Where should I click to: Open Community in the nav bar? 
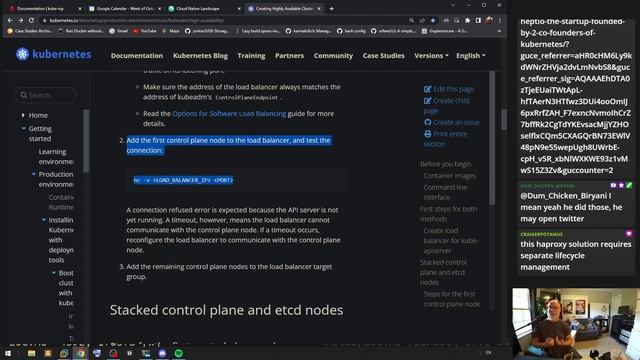(333, 56)
